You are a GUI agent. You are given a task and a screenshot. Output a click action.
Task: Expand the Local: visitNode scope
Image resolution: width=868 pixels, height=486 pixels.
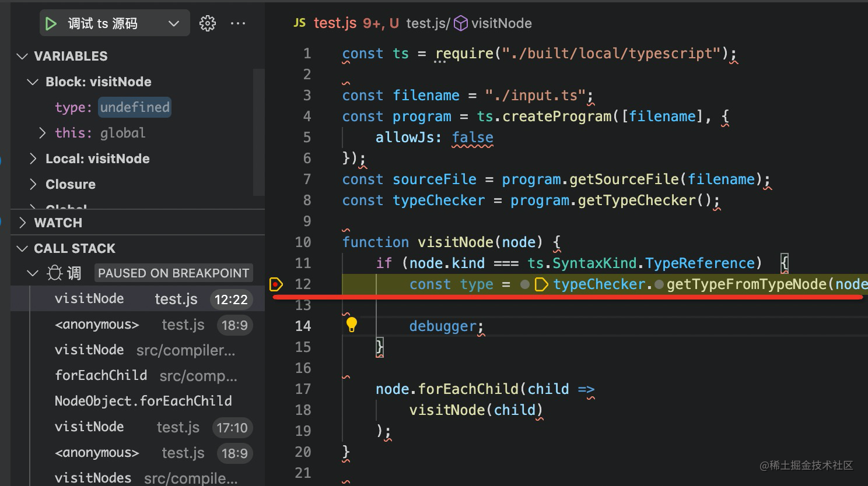[x=33, y=159]
